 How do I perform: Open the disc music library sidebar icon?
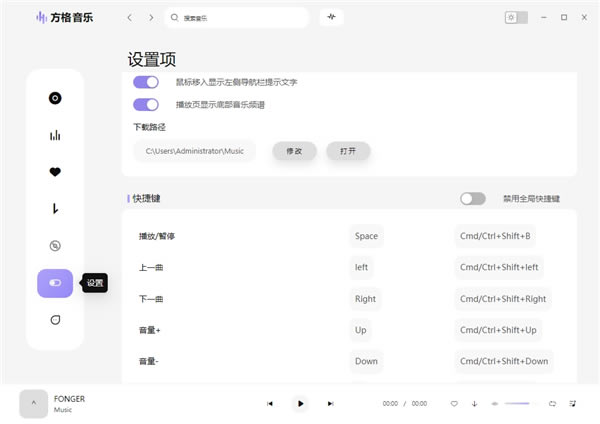(x=55, y=98)
